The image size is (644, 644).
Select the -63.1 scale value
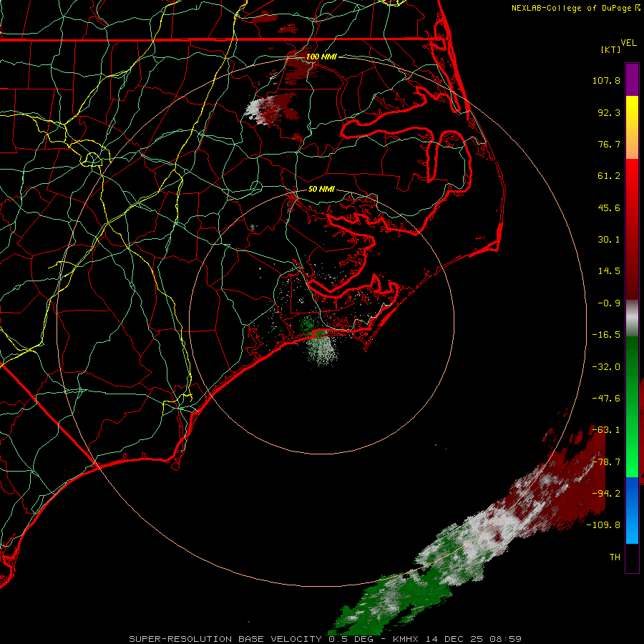tap(606, 430)
